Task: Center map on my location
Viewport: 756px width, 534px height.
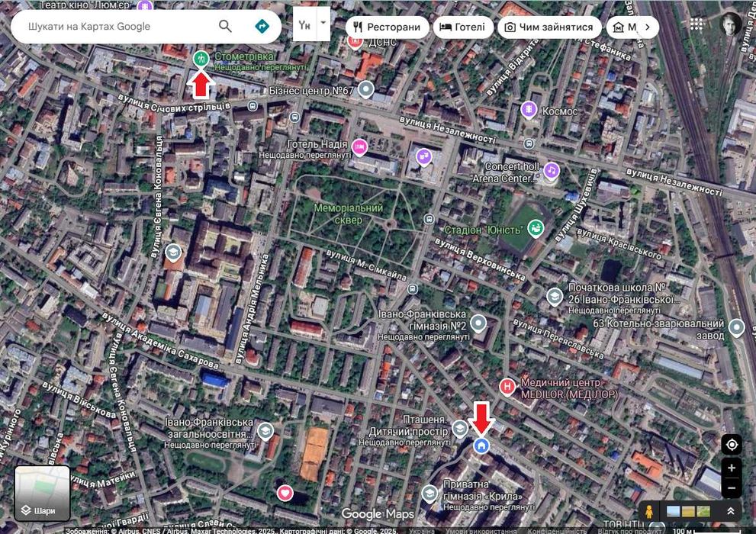Action: click(732, 444)
